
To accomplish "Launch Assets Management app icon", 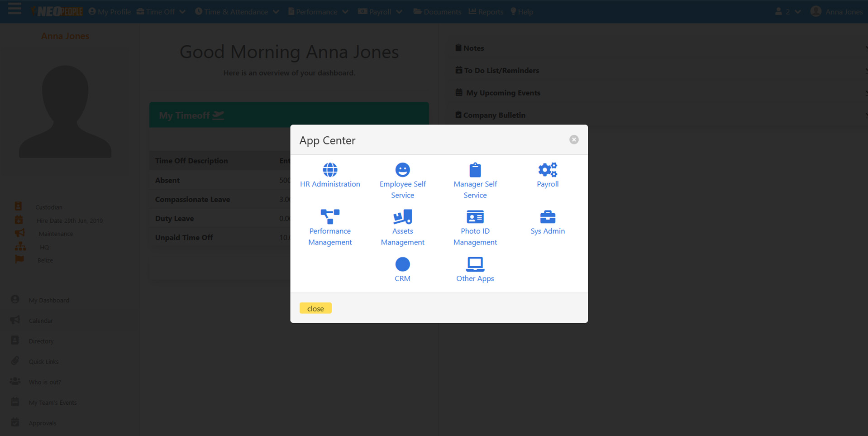I will pos(402,217).
